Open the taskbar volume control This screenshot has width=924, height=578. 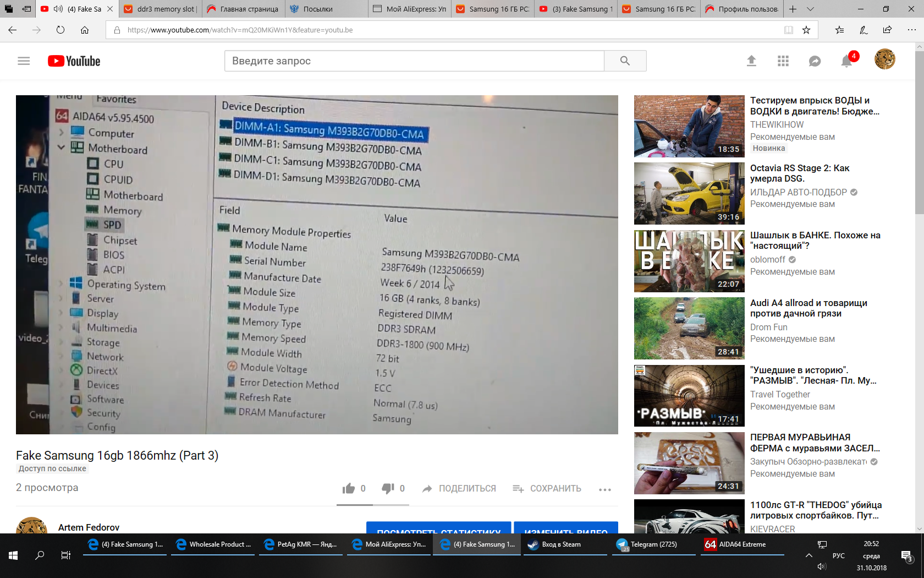822,567
